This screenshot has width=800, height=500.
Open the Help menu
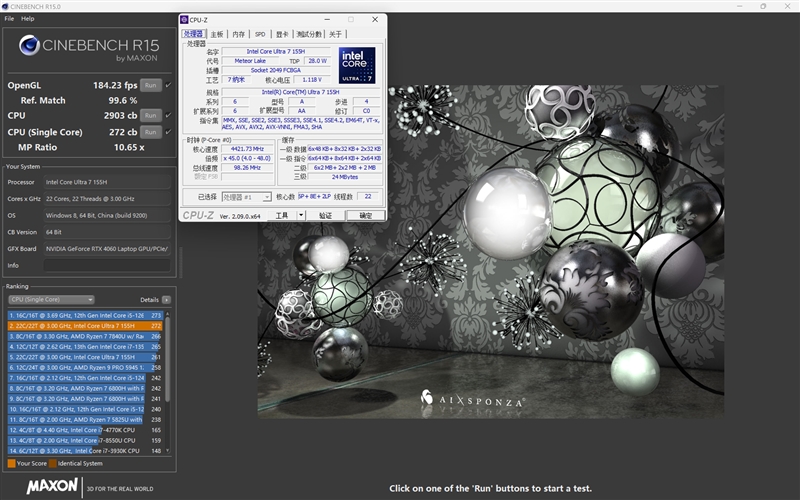(x=28, y=18)
